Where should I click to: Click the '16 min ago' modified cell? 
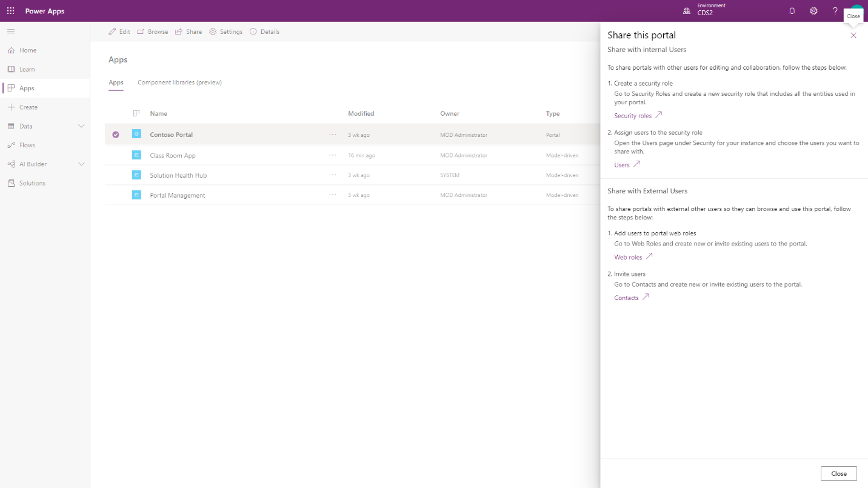[361, 156]
